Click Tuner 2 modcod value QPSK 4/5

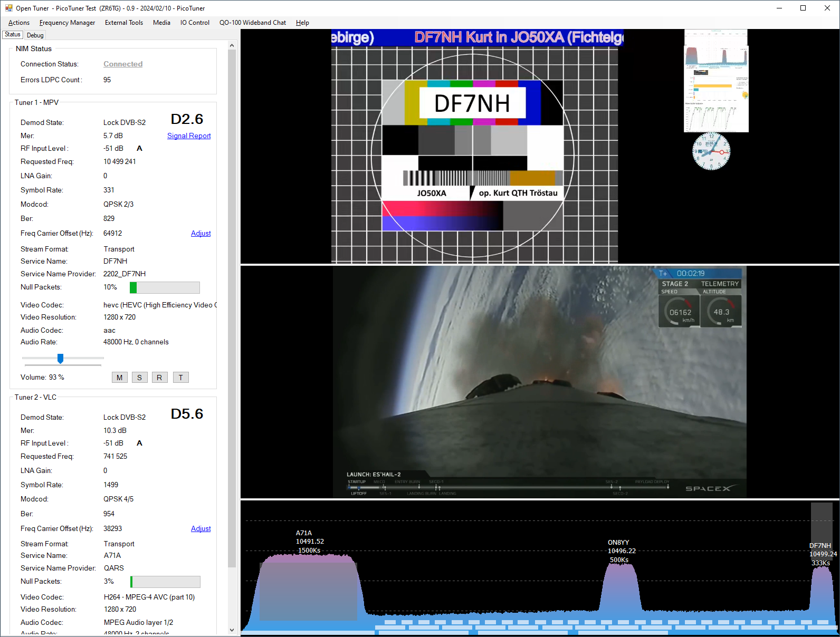click(x=118, y=499)
